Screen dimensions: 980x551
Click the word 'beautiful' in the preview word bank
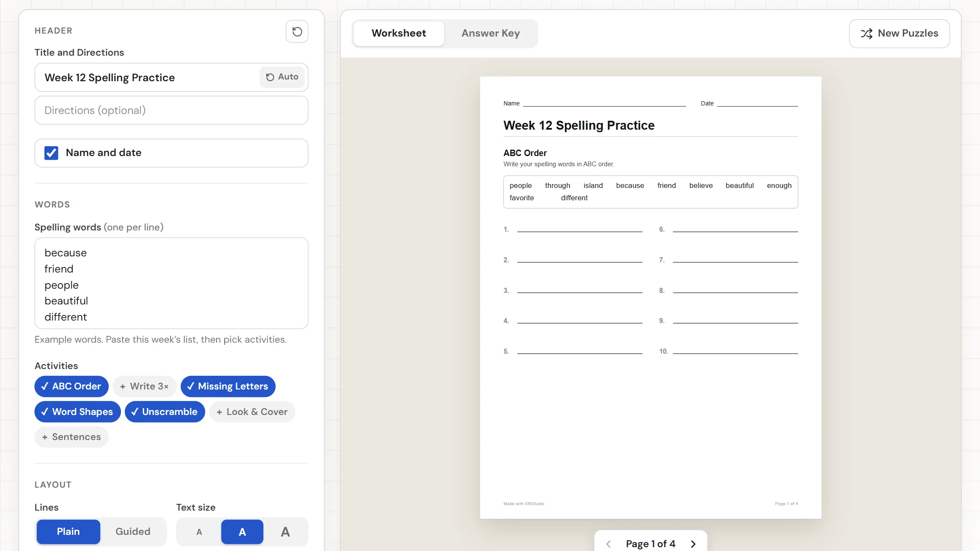click(739, 185)
